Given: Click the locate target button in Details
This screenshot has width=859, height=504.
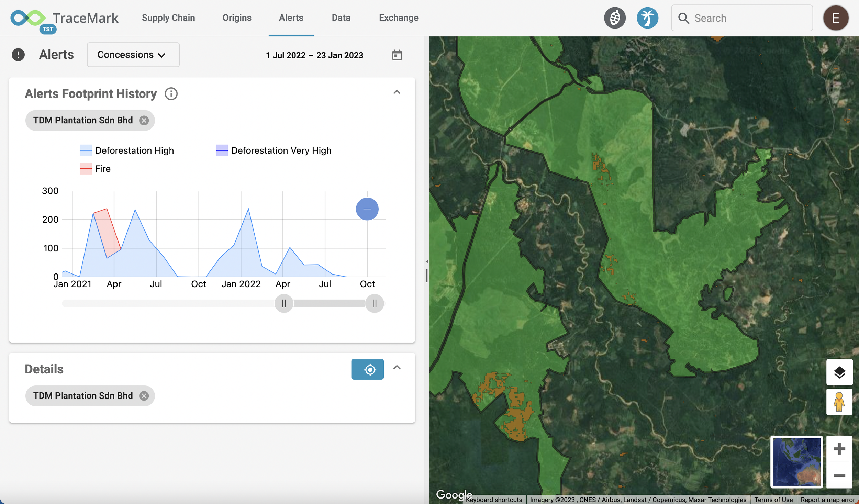Looking at the screenshot, I should 367,369.
